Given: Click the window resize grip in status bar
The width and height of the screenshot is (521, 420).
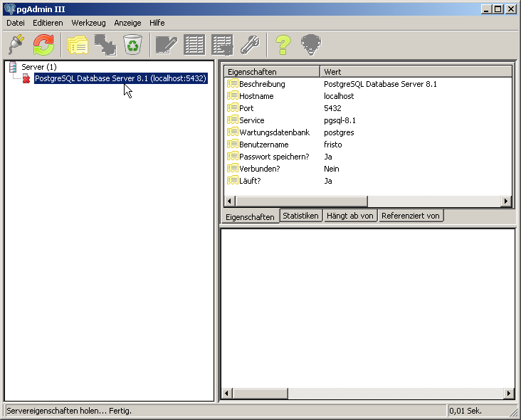Looking at the screenshot, I should pyautogui.click(x=514, y=413).
